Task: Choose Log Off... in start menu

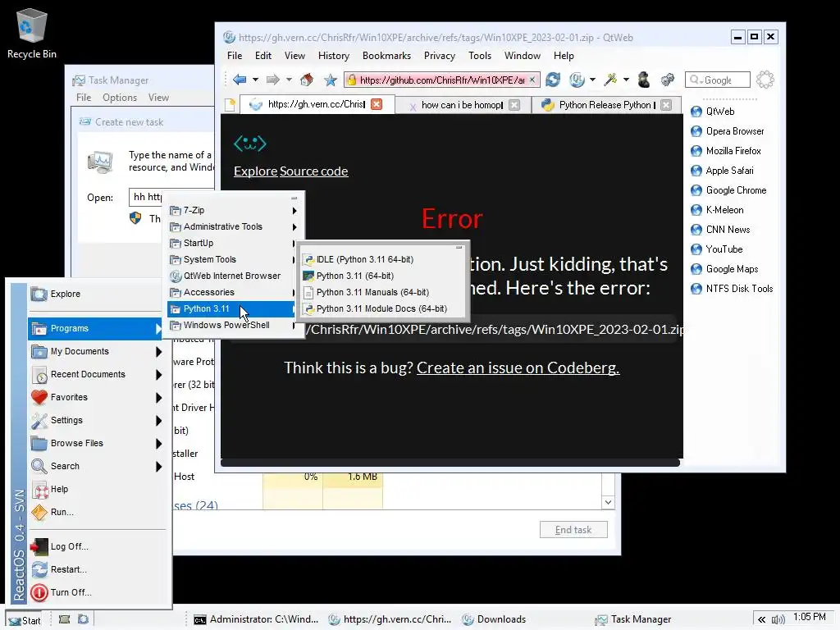Action: (x=97, y=547)
